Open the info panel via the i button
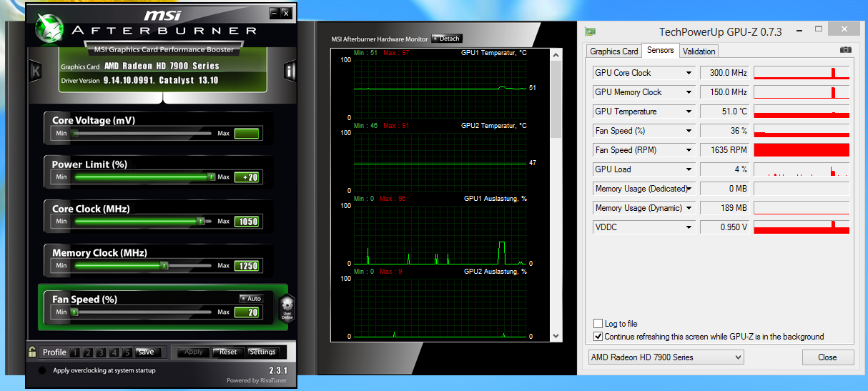This screenshot has width=868, height=391. pos(290,71)
